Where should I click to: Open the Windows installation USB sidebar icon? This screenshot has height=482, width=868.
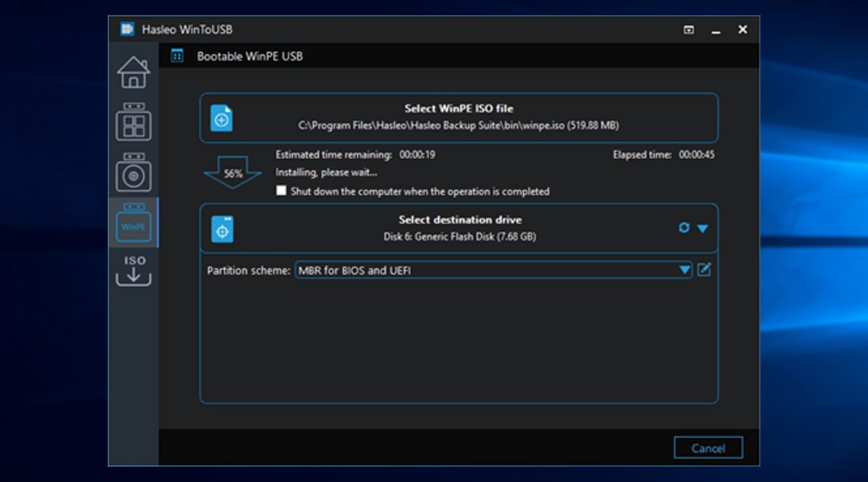(x=134, y=172)
